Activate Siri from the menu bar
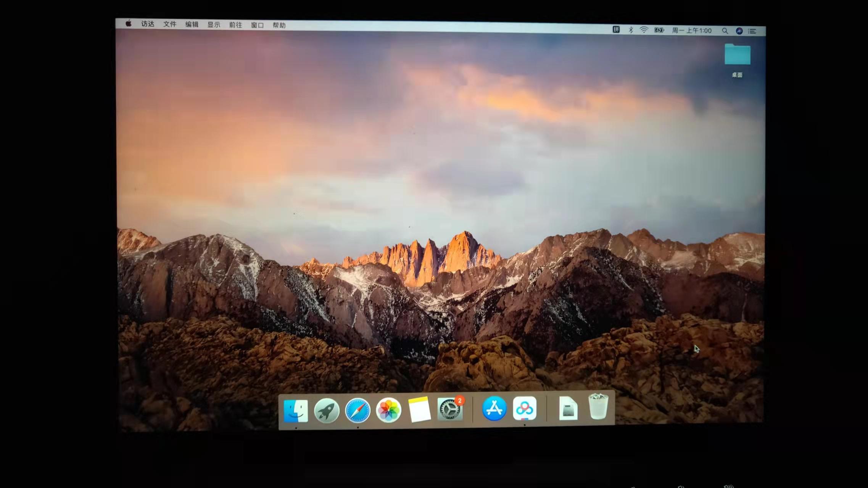Image resolution: width=868 pixels, height=488 pixels. [739, 31]
